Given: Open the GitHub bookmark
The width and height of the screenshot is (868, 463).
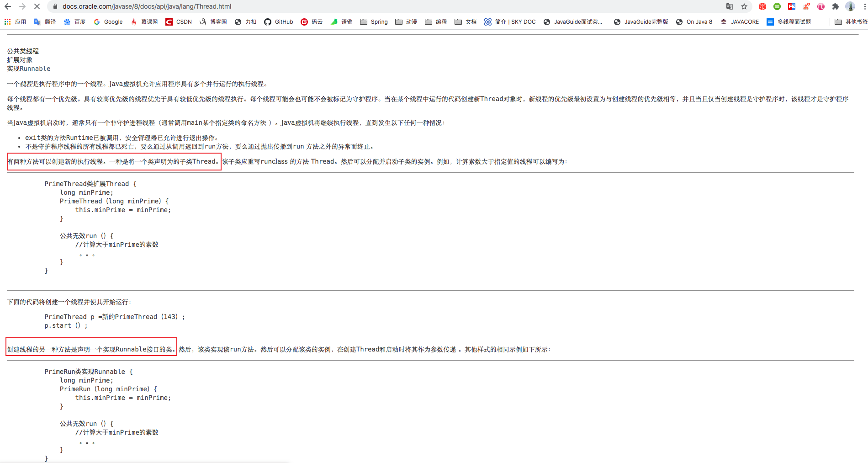Looking at the screenshot, I should 279,22.
